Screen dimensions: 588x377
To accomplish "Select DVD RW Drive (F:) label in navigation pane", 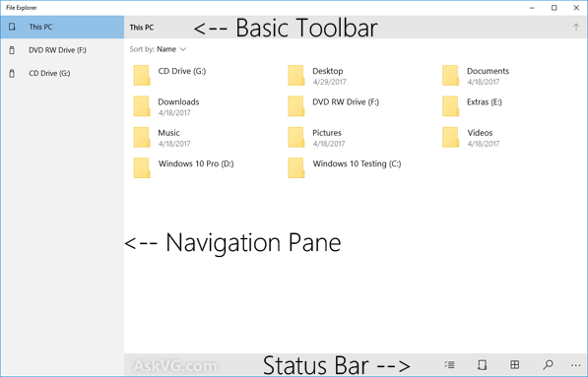I will click(57, 50).
